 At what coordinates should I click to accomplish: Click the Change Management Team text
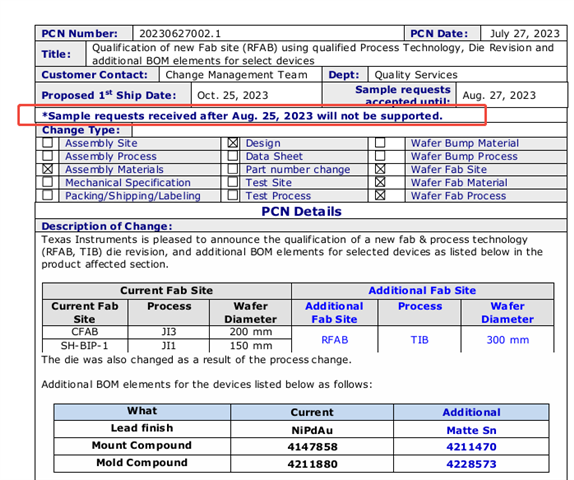pos(236,75)
